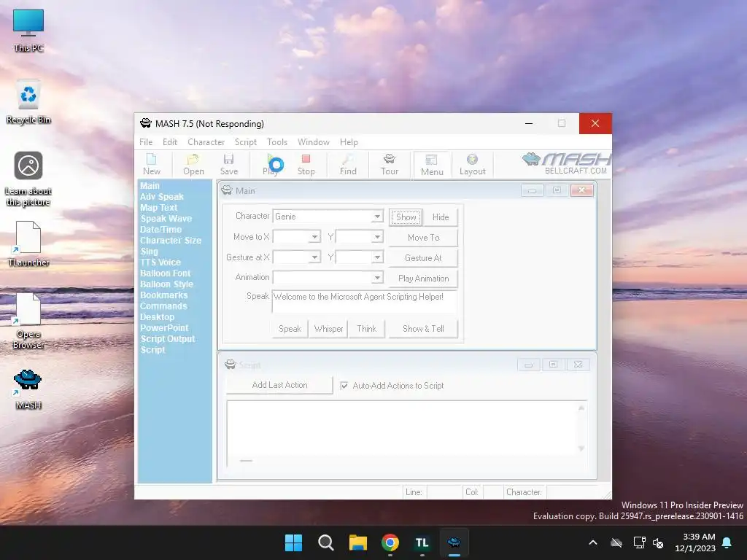Click the Stop toolbar button
Viewport: 747px width, 560px height.
[306, 165]
